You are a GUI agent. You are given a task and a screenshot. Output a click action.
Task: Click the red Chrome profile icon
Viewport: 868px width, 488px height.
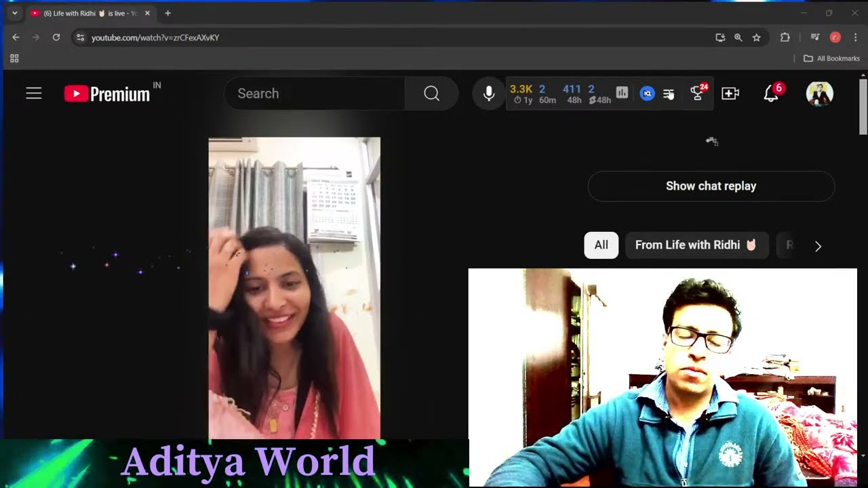point(835,37)
